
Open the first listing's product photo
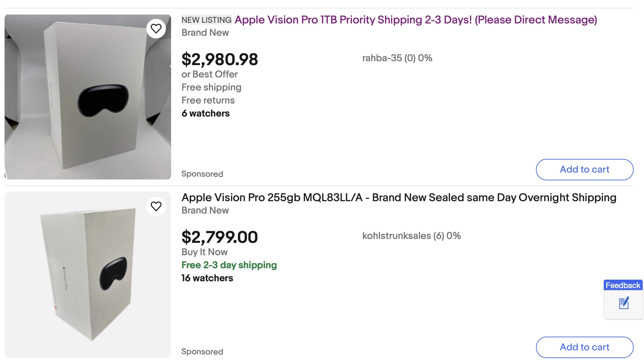88,96
